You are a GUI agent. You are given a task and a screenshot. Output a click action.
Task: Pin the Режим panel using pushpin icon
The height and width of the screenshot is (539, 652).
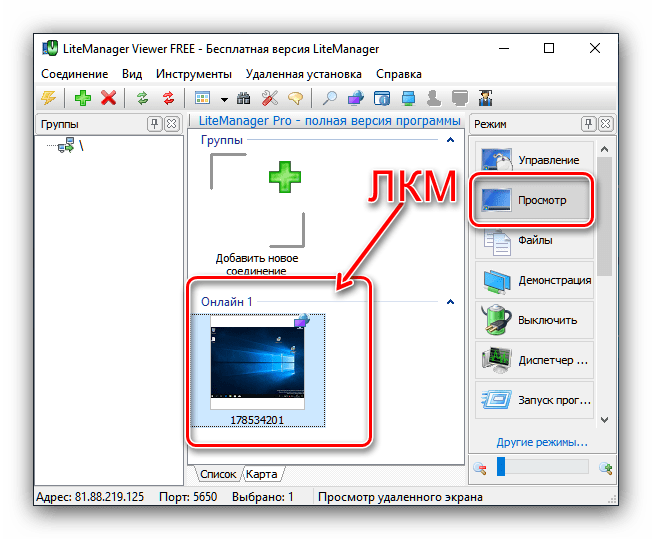tap(589, 124)
